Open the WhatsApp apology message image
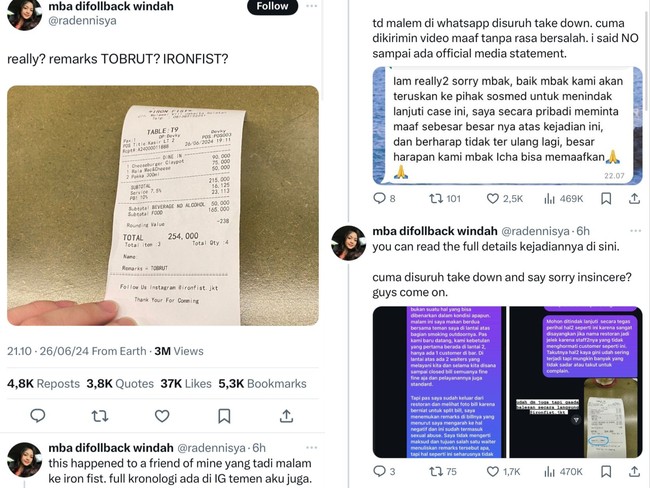The height and width of the screenshot is (488, 650). point(507,125)
